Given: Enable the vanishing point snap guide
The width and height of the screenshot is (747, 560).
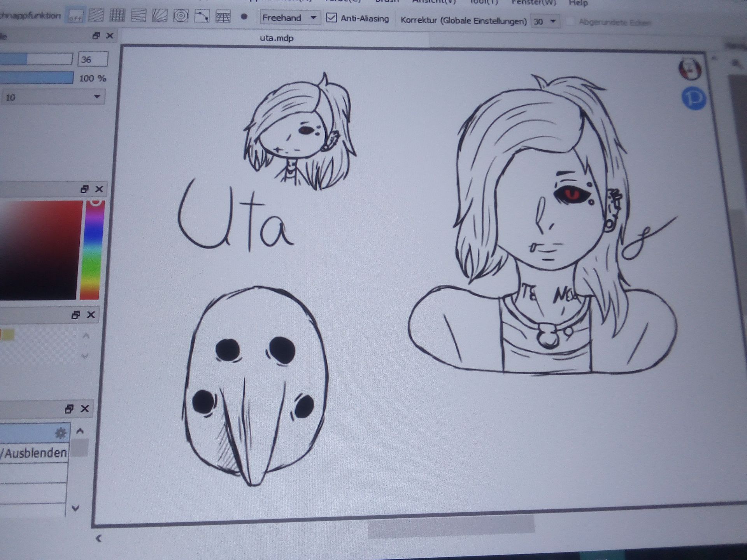Looking at the screenshot, I should 138,16.
